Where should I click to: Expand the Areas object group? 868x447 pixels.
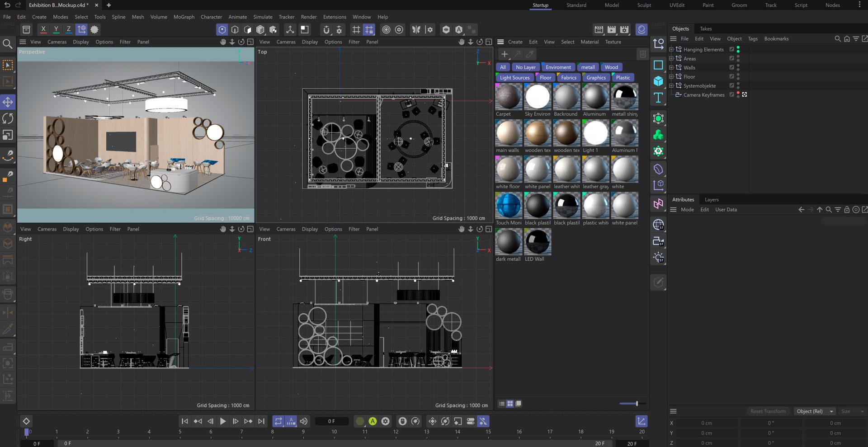[x=671, y=58]
